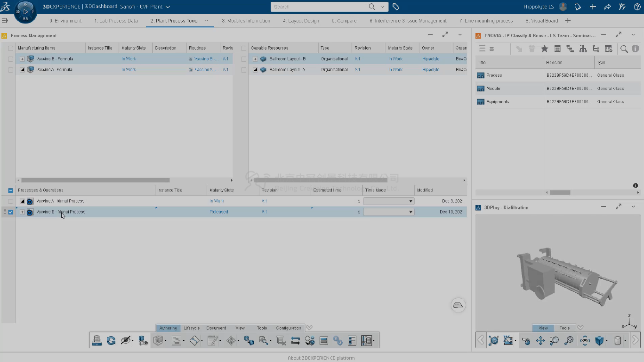
Task: Toggle the Capable Resources select-all checkbox
Action: click(x=243, y=48)
